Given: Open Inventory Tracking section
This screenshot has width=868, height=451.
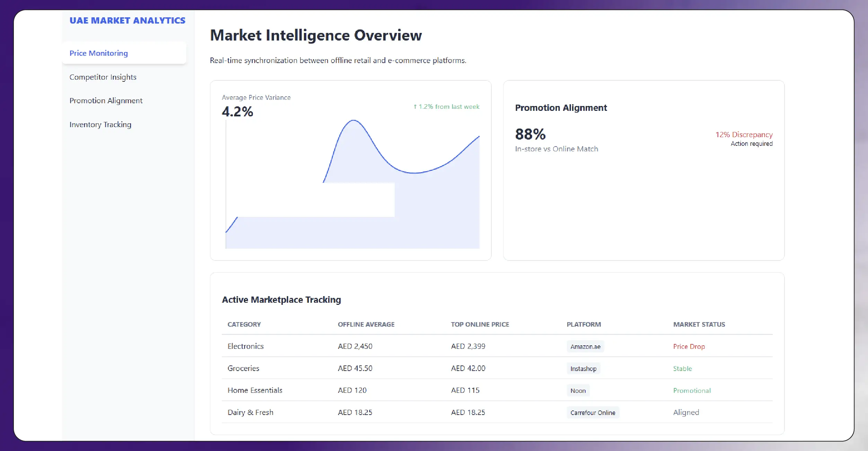Looking at the screenshot, I should click(x=100, y=125).
